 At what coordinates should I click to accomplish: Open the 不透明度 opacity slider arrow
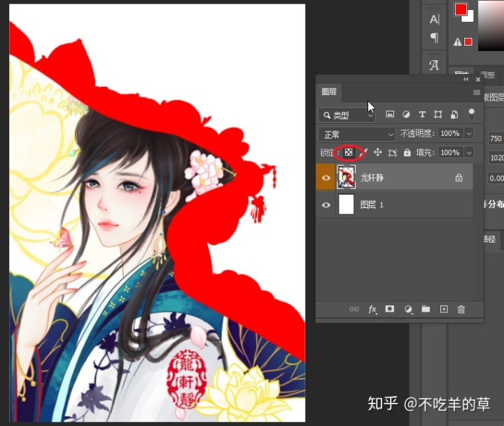pos(469,134)
